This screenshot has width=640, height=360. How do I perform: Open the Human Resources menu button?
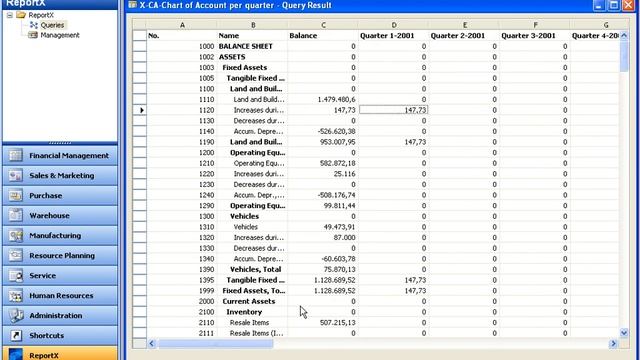[x=60, y=296]
